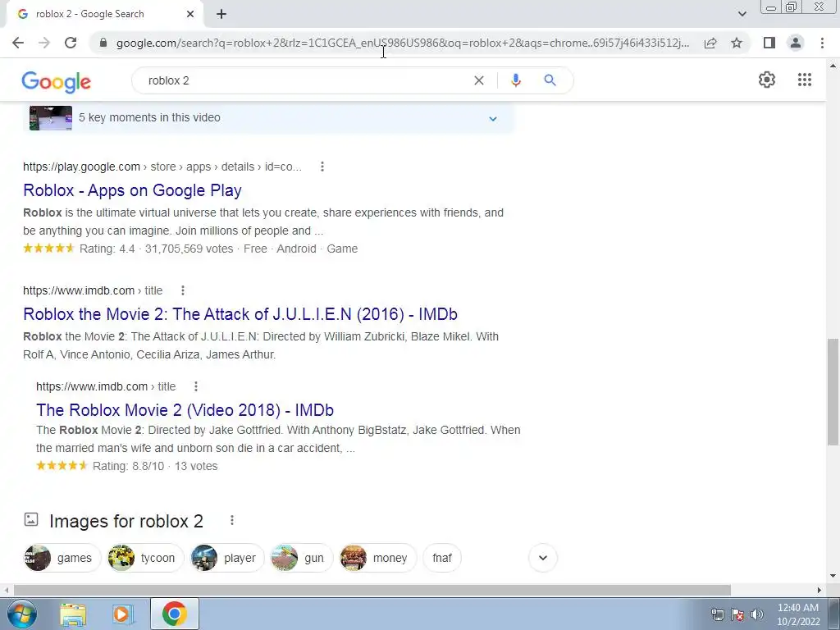The width and height of the screenshot is (840, 630).
Task: Click the vertical scrollbar thumb
Action: [833, 392]
